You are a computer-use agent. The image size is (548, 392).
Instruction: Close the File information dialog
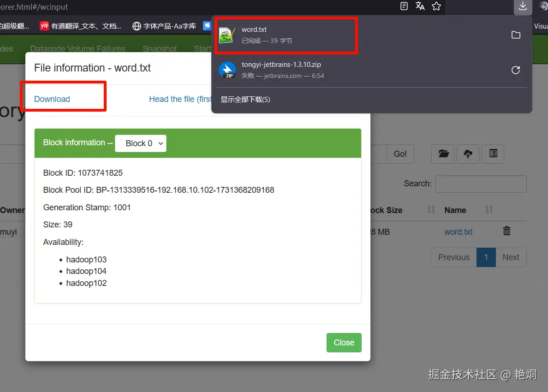coord(344,342)
